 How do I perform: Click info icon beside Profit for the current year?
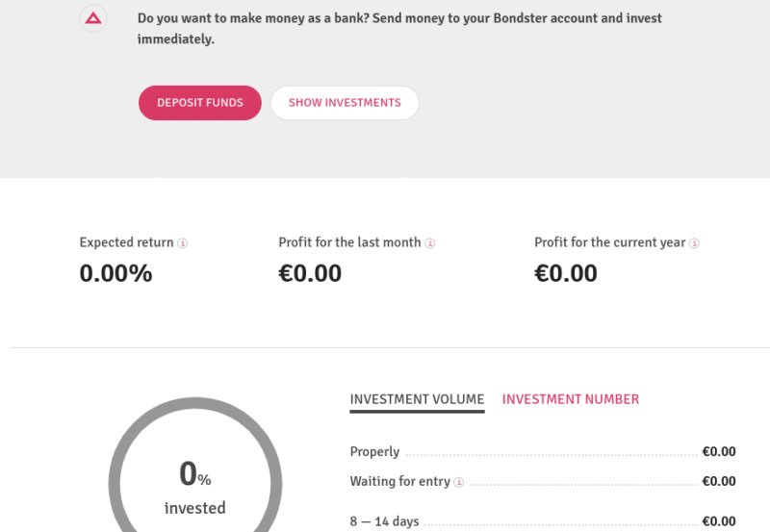[694, 243]
